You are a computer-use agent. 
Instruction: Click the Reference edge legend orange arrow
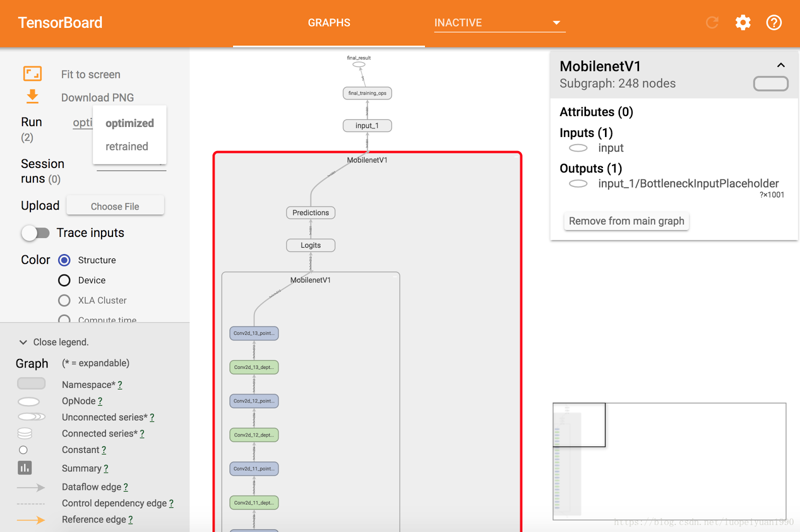[x=31, y=520]
